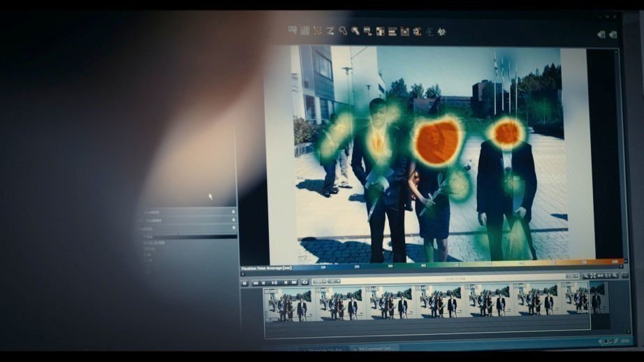Screen dimensions: 644x362
Task: Click the first magnifier icon in the timeline zoom group
Action: click(586, 276)
